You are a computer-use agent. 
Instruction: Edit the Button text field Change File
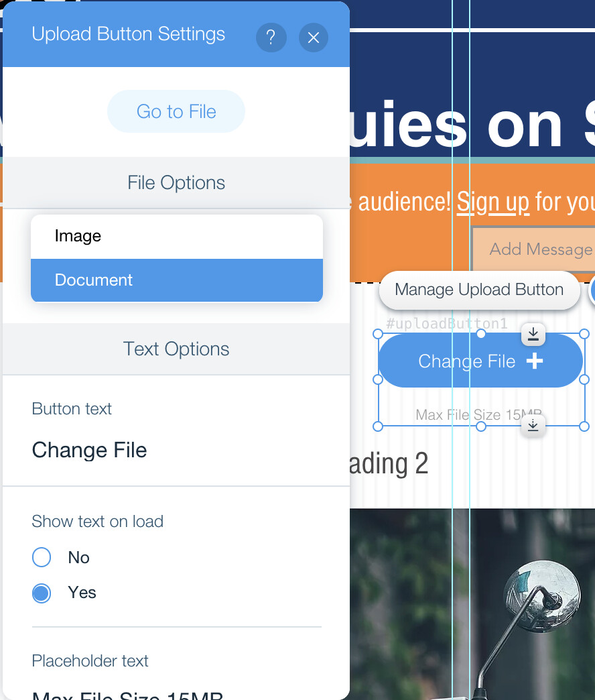point(177,450)
